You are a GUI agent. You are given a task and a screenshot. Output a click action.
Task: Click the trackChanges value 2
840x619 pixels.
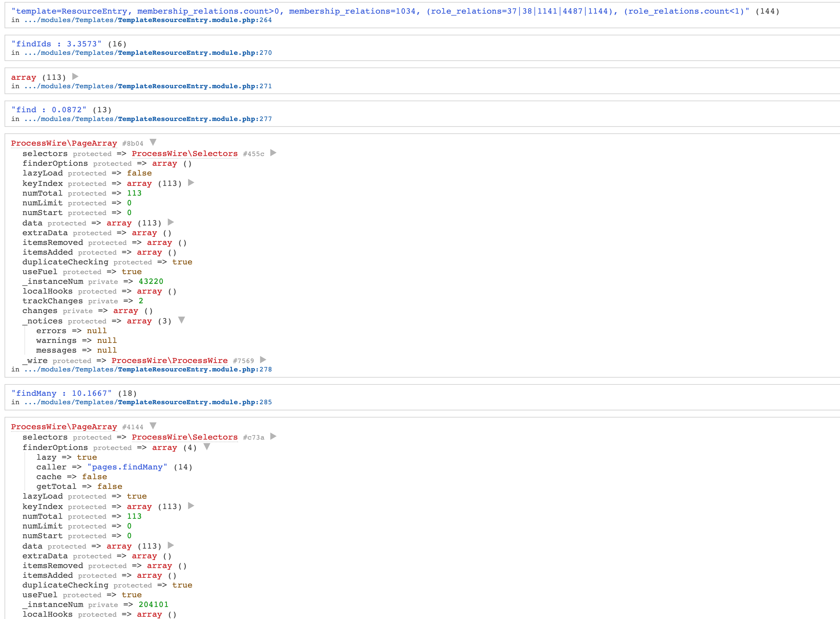click(141, 301)
